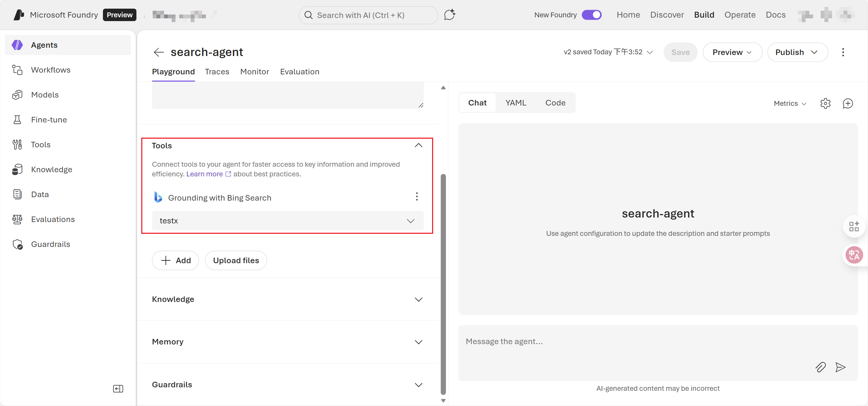
Task: Expand the Knowledge section
Action: [x=418, y=299]
